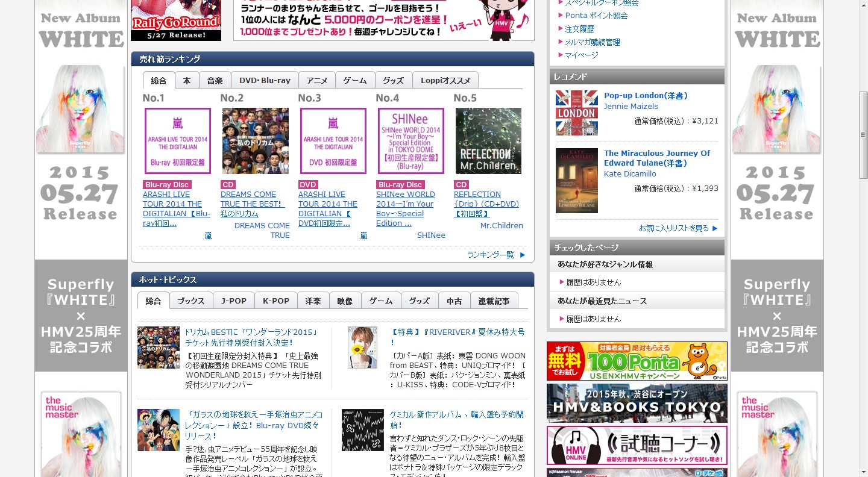Open Ponta ポイント照会 link

(x=596, y=16)
